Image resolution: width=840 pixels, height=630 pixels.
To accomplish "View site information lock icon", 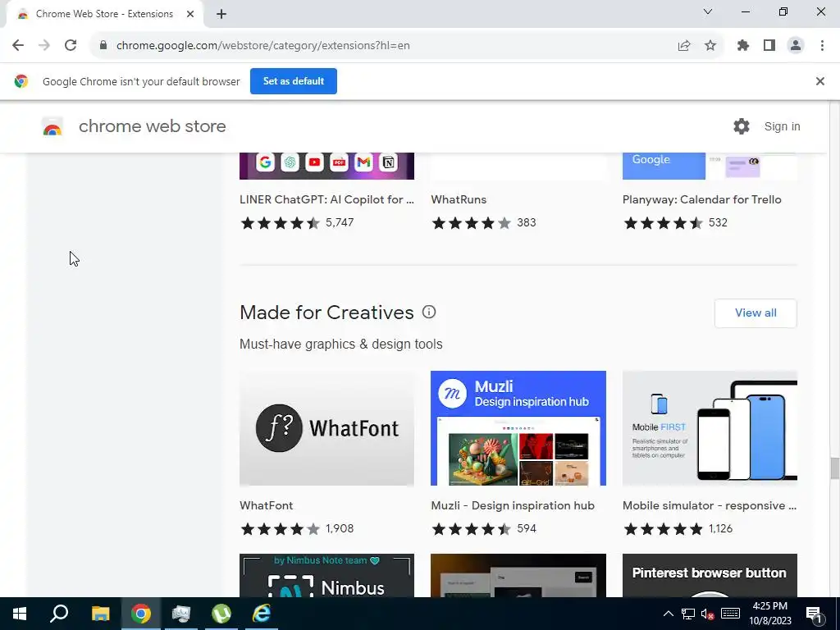I will tap(103, 46).
